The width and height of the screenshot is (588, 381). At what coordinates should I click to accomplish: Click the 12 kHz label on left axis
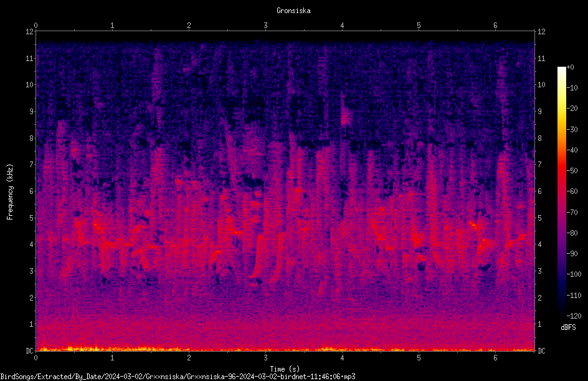click(30, 32)
